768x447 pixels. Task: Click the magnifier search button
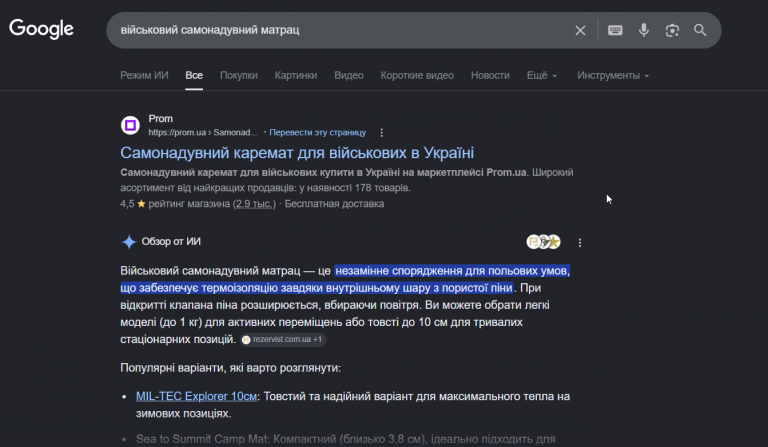[x=700, y=30]
